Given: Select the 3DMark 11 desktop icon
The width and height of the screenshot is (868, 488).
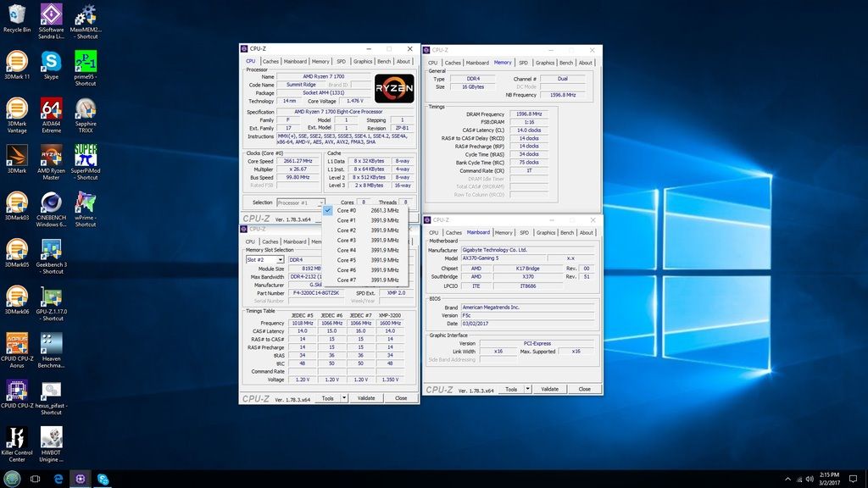Looking at the screenshot, I should 17,64.
